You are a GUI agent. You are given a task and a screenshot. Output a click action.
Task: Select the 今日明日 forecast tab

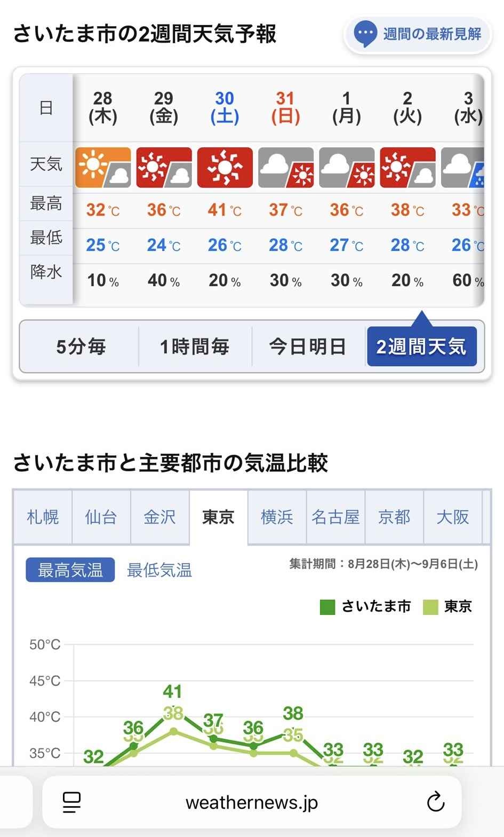click(308, 347)
